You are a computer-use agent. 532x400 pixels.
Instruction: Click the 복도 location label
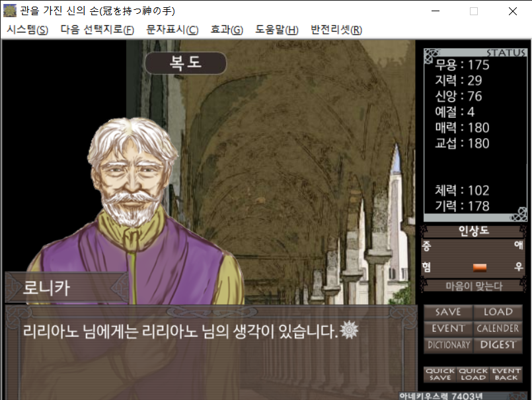186,63
